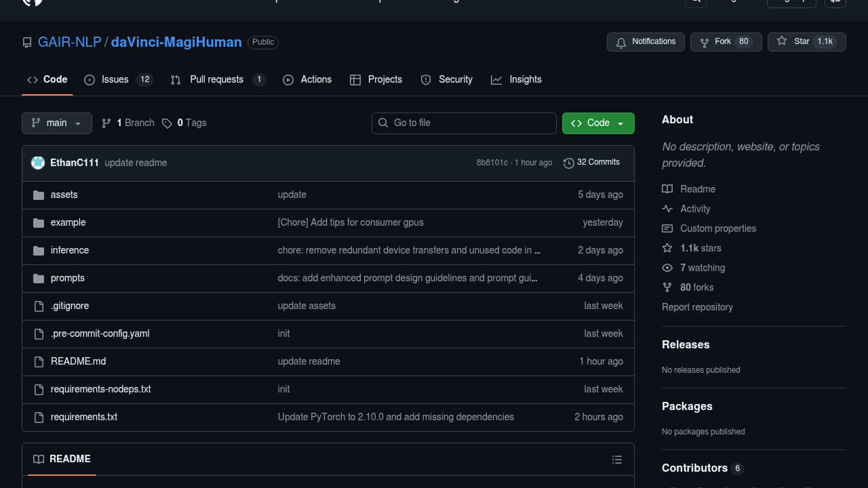Click the assets folder icon
The image size is (868, 488).
[x=39, y=195]
